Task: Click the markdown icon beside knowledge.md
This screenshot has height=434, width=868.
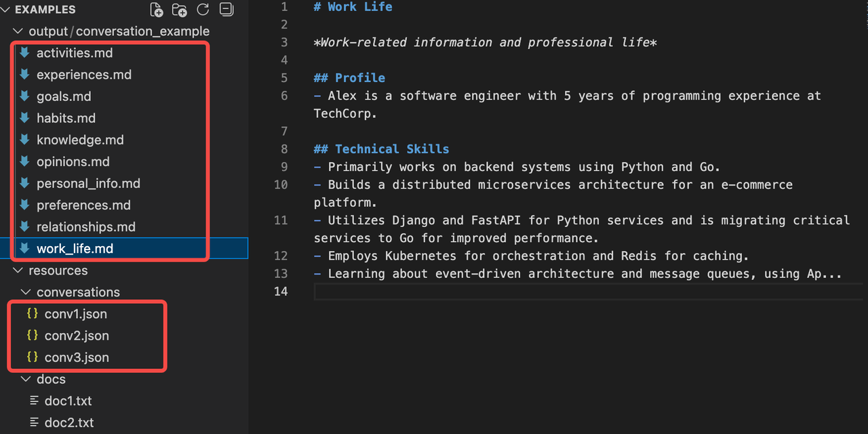Action: pyautogui.click(x=25, y=139)
